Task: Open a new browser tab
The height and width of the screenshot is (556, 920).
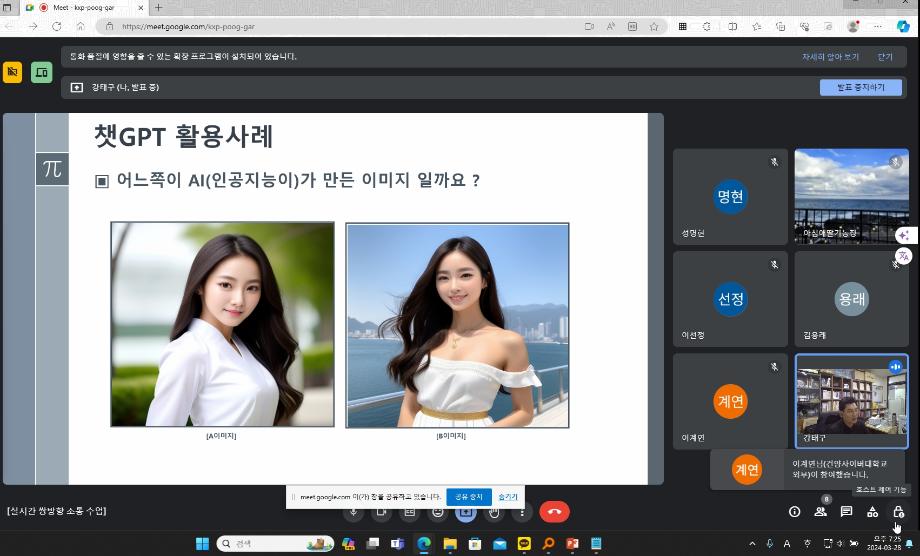Action: coord(158,8)
